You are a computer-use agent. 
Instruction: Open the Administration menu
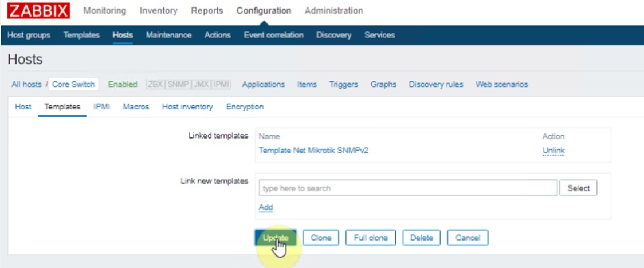click(x=333, y=11)
